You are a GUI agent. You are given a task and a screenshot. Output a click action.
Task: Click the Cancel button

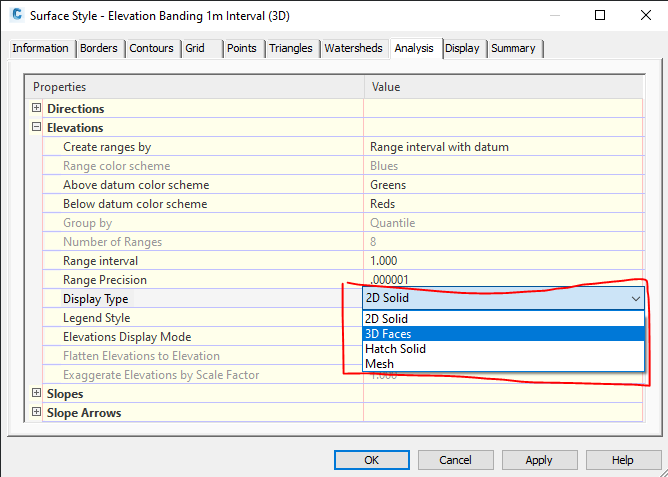[x=455, y=460]
